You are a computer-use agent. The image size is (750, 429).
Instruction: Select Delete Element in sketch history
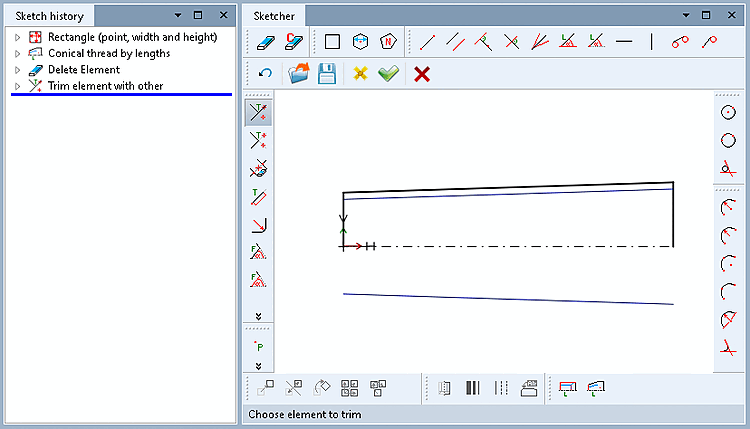pyautogui.click(x=84, y=70)
